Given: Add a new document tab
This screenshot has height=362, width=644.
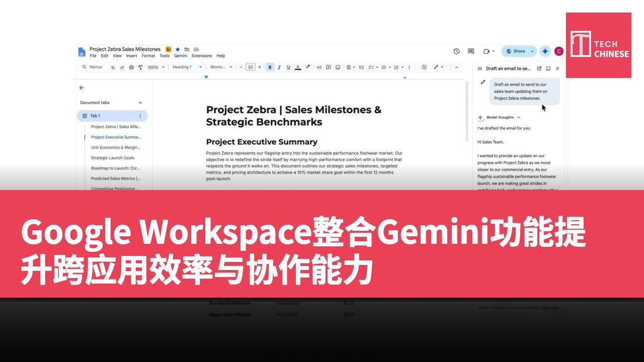Looking at the screenshot, I should point(140,103).
